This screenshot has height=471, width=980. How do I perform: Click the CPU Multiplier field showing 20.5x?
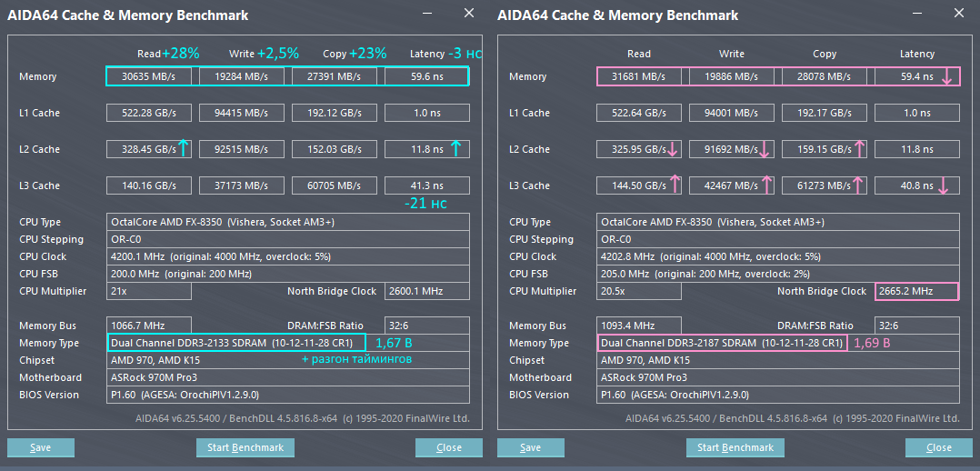(639, 291)
